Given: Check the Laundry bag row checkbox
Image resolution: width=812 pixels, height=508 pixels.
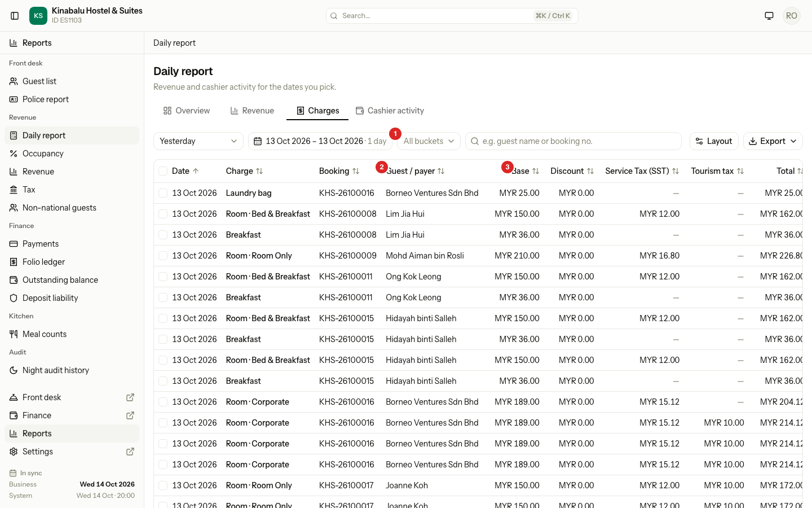Looking at the screenshot, I should [163, 193].
